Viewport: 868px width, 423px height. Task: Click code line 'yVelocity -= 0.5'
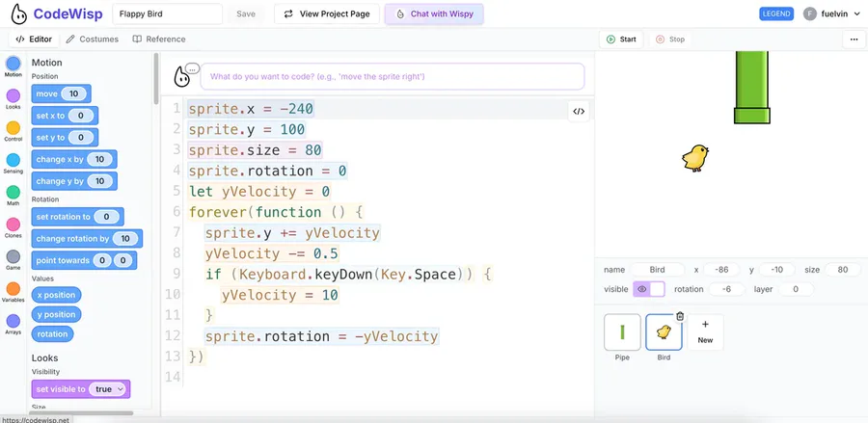point(272,253)
